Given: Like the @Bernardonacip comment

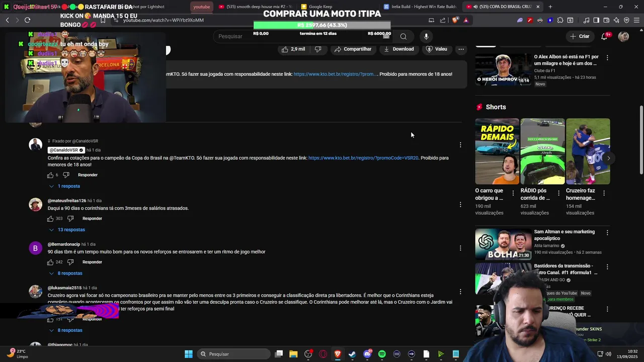Looking at the screenshot, I should pyautogui.click(x=50, y=262).
